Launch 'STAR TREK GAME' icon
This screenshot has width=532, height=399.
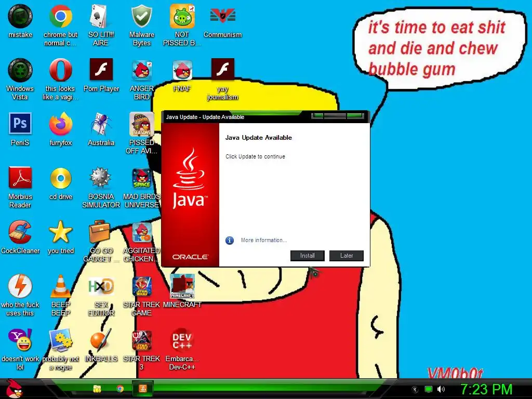click(141, 295)
